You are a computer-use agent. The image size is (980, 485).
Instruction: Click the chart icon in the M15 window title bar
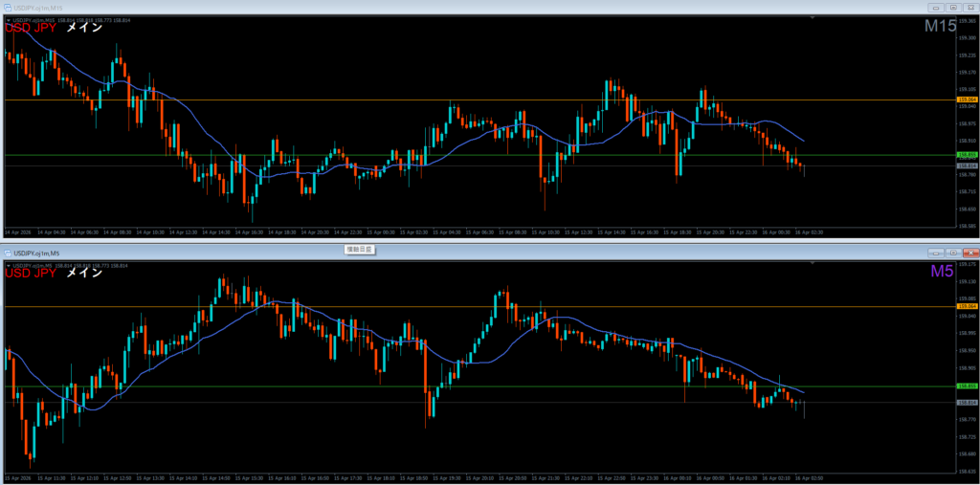[8, 8]
